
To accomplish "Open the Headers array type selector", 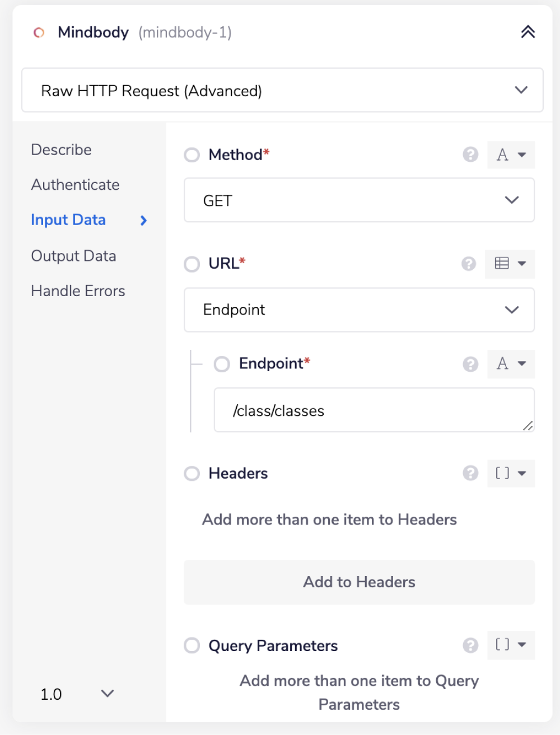I will click(x=510, y=474).
